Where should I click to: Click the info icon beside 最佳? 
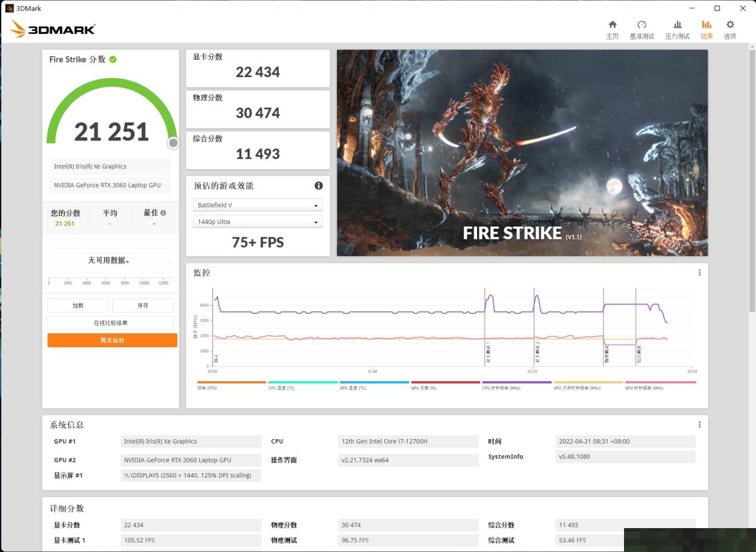163,213
